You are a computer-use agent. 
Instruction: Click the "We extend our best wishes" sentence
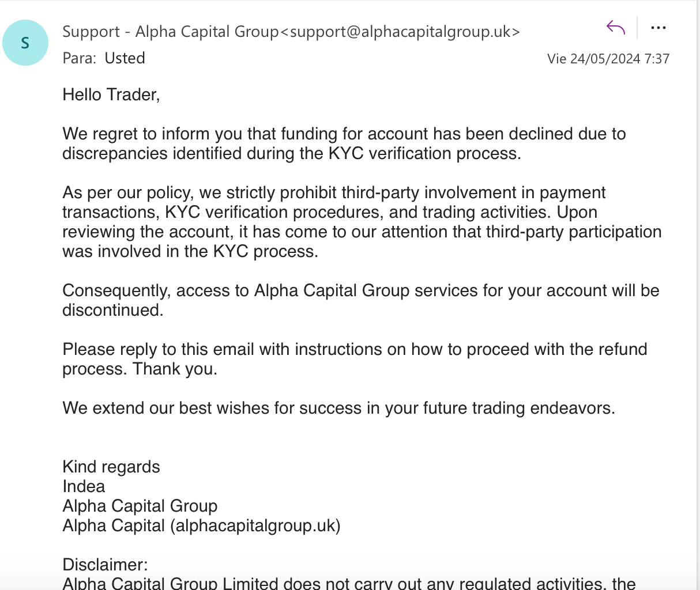click(x=338, y=408)
